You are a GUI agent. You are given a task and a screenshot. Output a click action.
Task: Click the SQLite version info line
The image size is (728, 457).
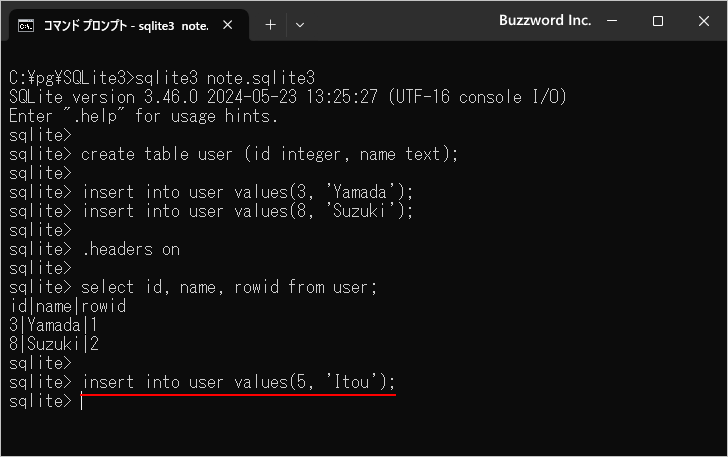(x=287, y=97)
